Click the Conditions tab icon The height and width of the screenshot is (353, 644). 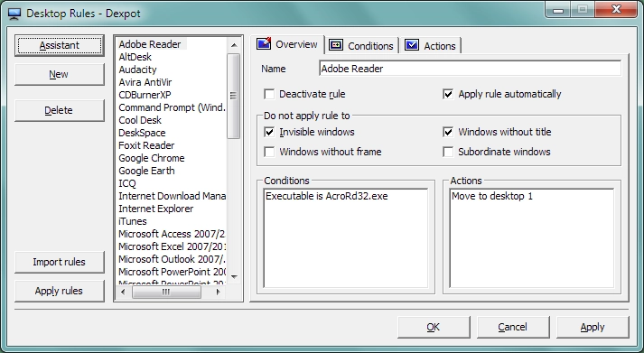(336, 45)
